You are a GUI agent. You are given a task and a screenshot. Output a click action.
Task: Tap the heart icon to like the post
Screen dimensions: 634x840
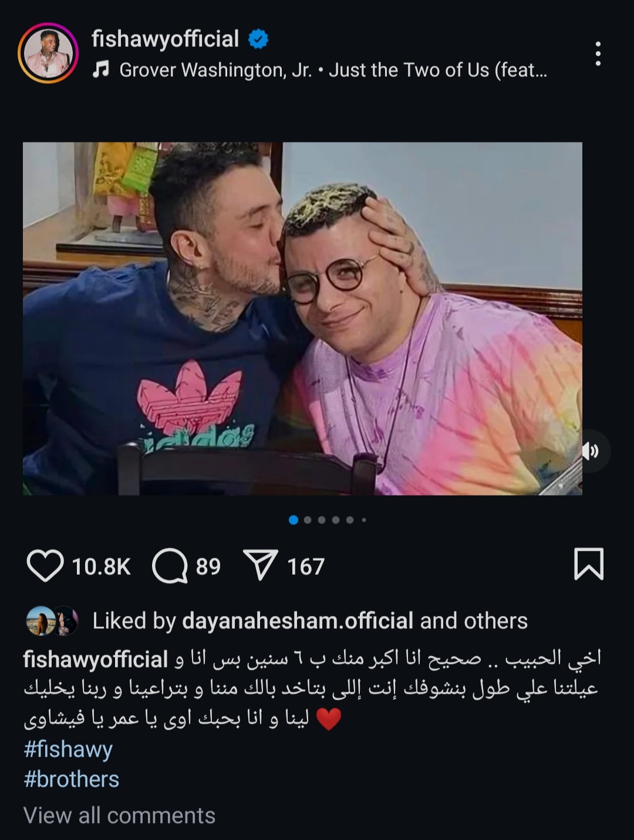click(x=45, y=566)
